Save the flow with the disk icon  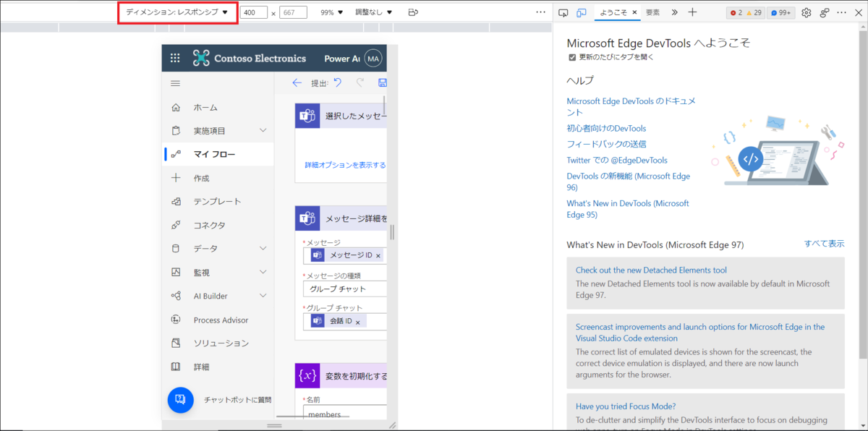pos(383,83)
